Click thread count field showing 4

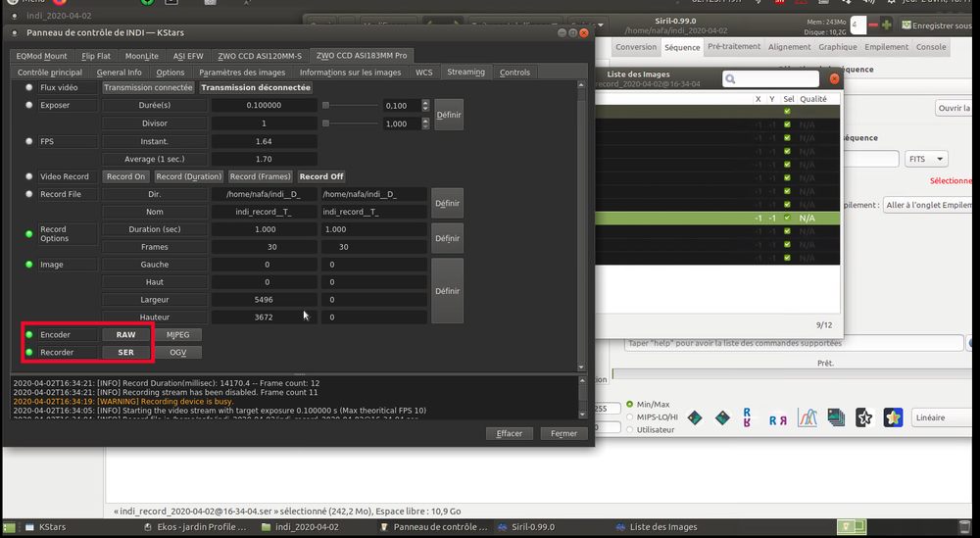(x=858, y=25)
